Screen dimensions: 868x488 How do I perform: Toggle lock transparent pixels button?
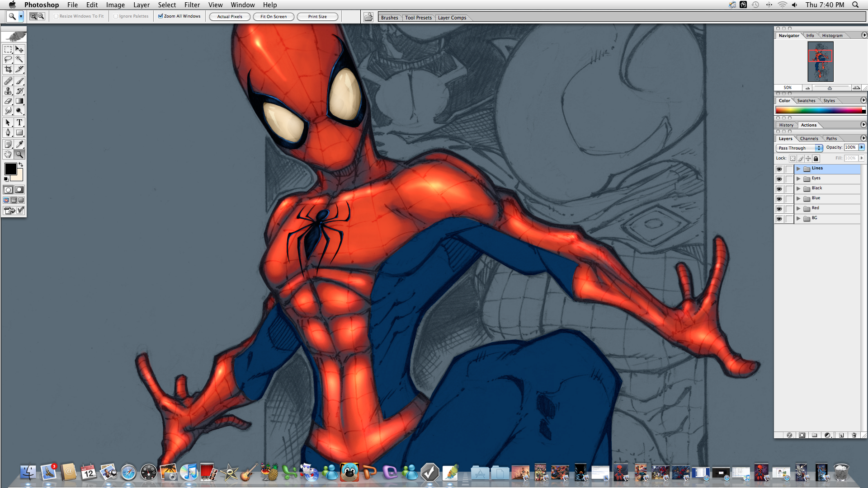pyautogui.click(x=793, y=159)
